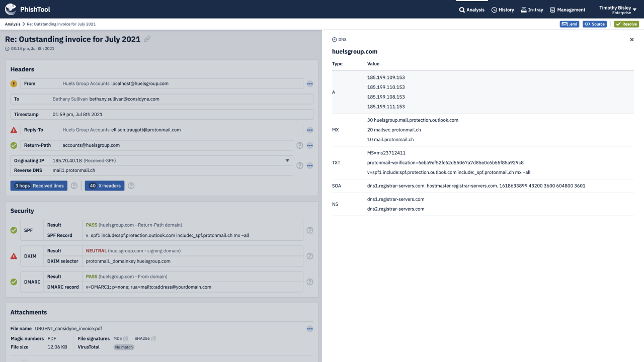Screen dimensions: 644x362
Task: Select the protonmail-verification TXT record
Action: point(445,162)
